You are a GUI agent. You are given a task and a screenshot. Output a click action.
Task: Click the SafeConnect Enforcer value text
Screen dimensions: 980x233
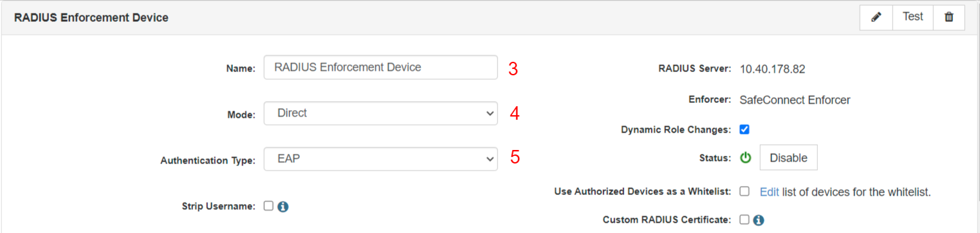click(795, 100)
